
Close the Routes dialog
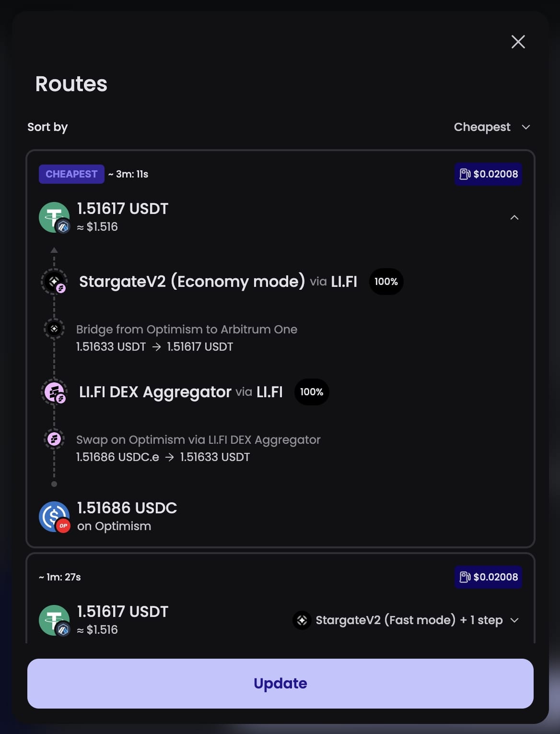tap(518, 42)
